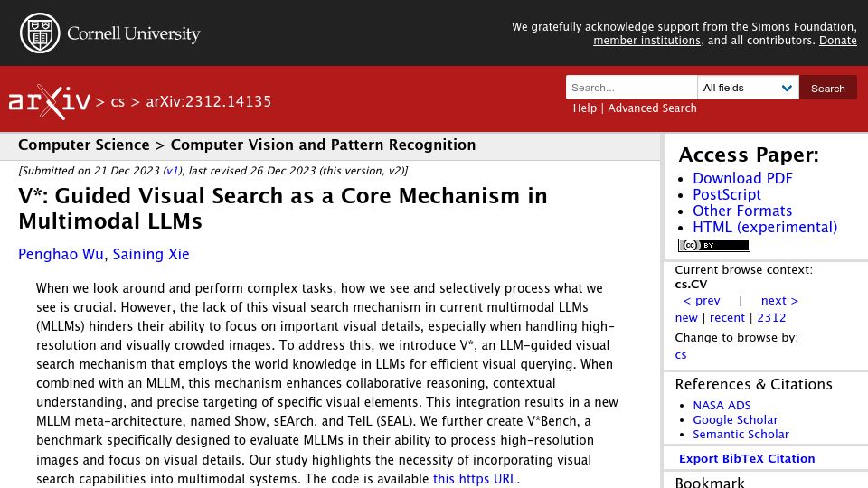Run the arXiv Search button
Image resolution: width=868 pixels, height=488 pixels.
828,88
